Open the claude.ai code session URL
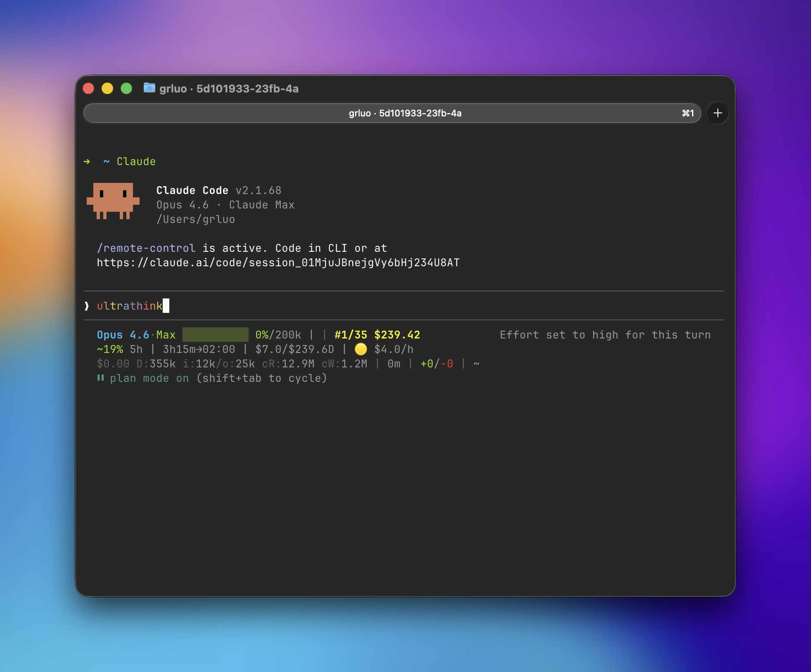 tap(278, 263)
